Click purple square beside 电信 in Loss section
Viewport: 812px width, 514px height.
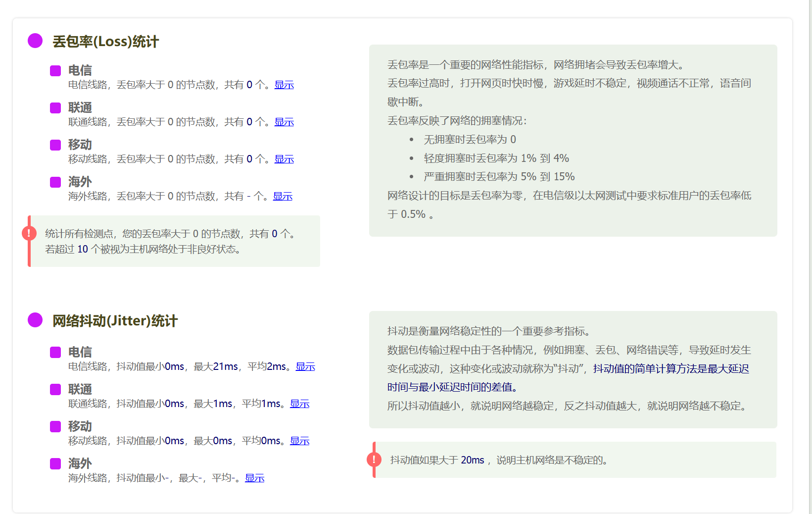click(55, 71)
